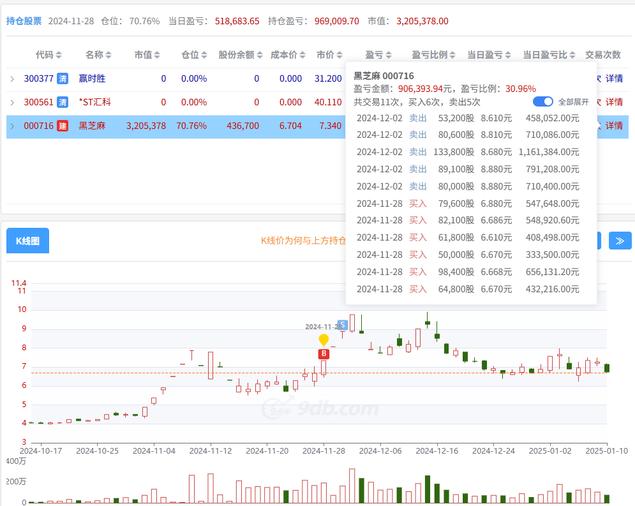Open 详情 link for 黑芝麻 row
Image resolution: width=635 pixels, height=506 pixels.
(x=615, y=126)
